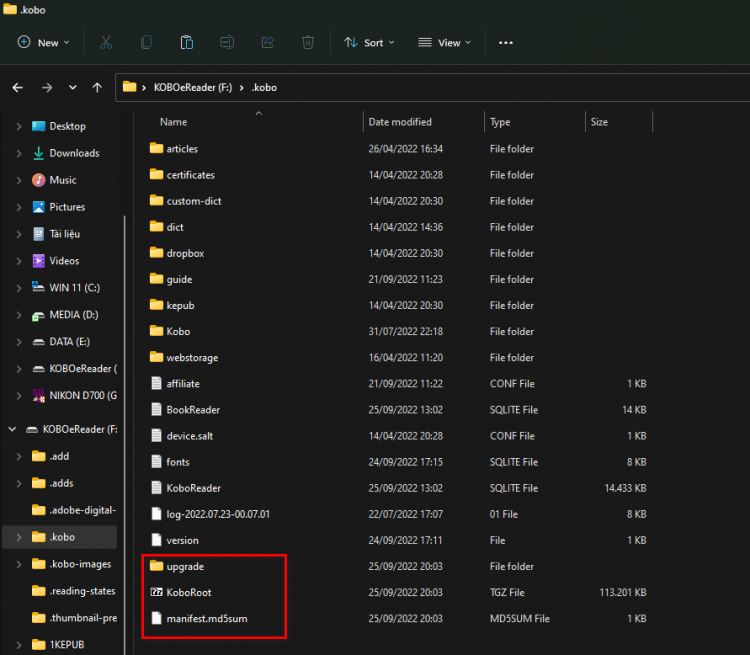The width and height of the screenshot is (750, 655).
Task: Sort by Type column header
Action: tap(500, 122)
